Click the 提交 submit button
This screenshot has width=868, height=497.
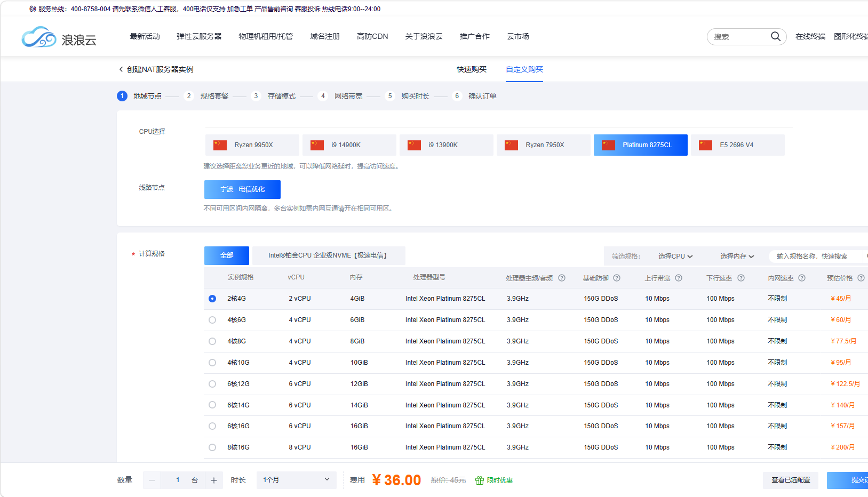(848, 480)
